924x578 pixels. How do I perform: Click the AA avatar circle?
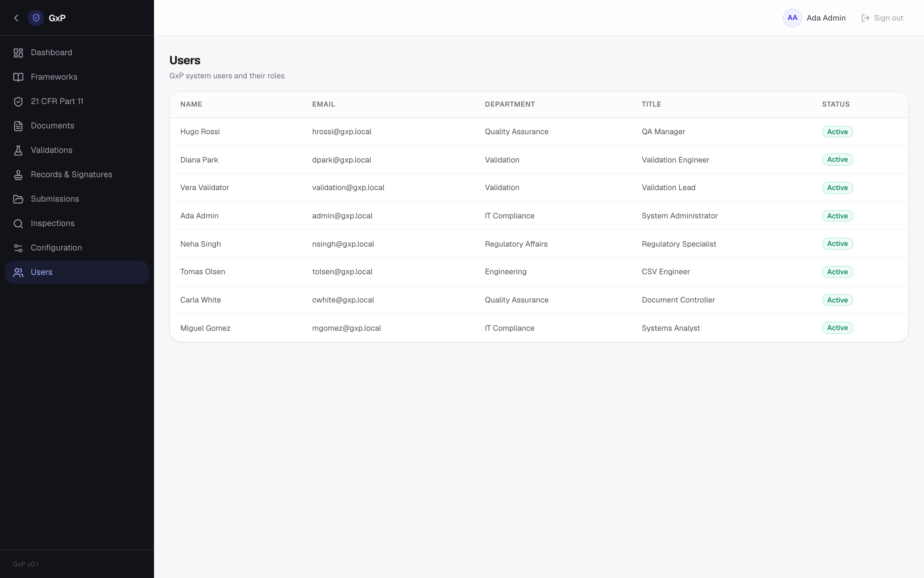792,18
